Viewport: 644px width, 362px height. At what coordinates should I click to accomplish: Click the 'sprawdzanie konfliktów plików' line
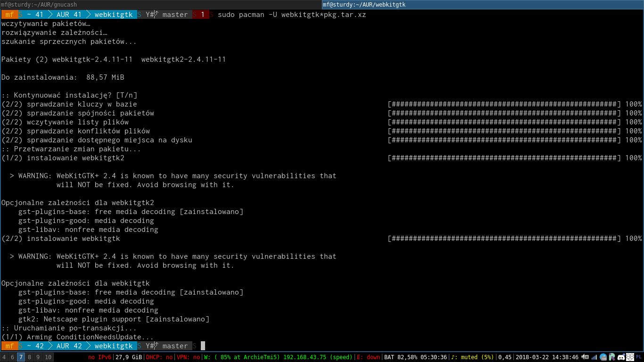[75, 131]
